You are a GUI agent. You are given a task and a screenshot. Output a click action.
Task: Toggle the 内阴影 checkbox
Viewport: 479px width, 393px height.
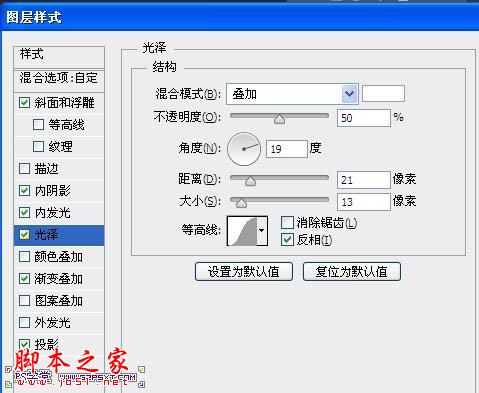pos(24,191)
